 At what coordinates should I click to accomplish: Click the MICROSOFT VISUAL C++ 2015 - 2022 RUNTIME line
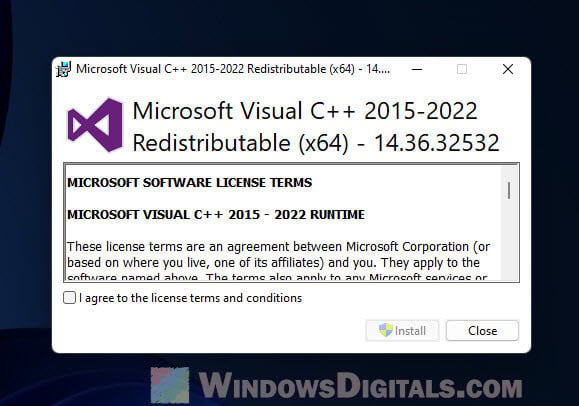(x=216, y=215)
